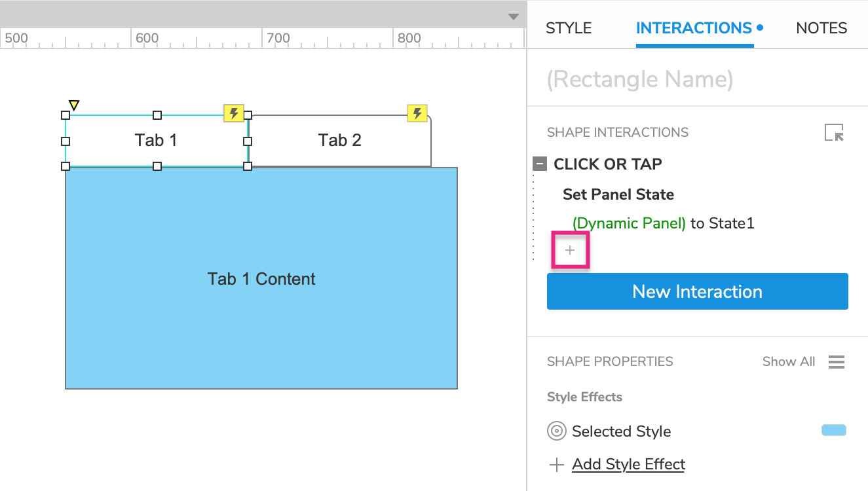868x491 pixels.
Task: Switch to the Style tab
Action: pyautogui.click(x=569, y=28)
